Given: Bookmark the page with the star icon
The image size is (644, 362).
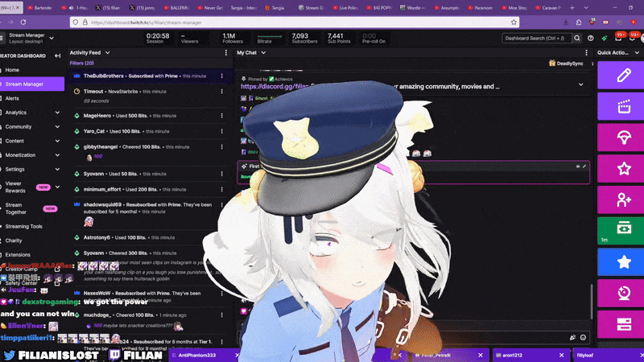Looking at the screenshot, I should [514, 23].
